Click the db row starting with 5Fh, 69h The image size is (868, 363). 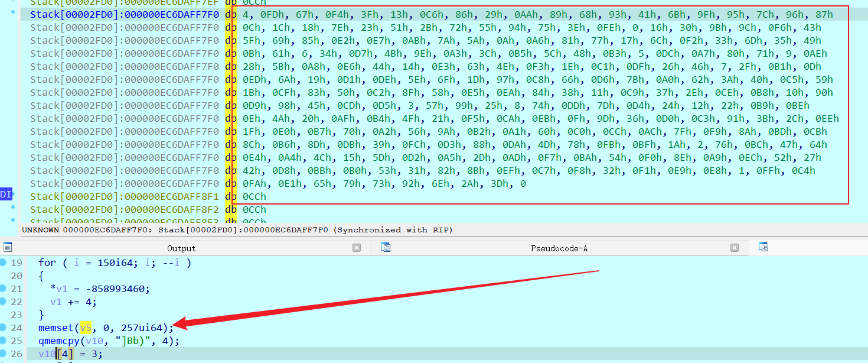coord(523,40)
